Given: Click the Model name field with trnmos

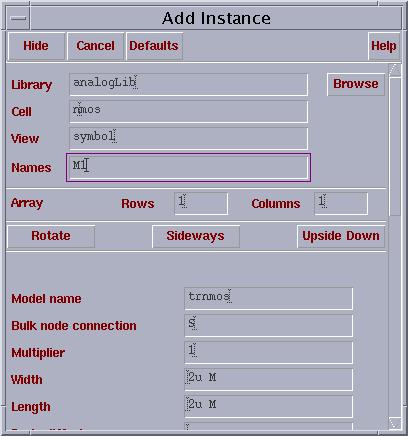Looking at the screenshot, I should pyautogui.click(x=268, y=298).
